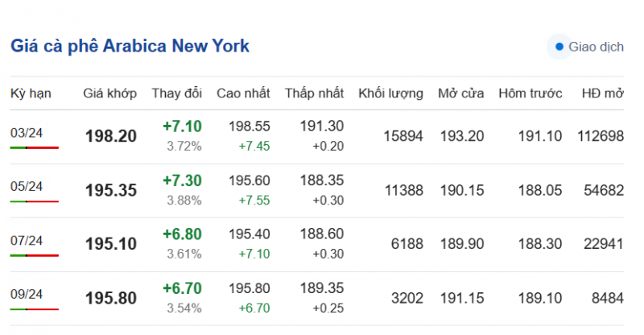Click the HĐ mở column header
Screen dimensions: 644x335
click(602, 93)
